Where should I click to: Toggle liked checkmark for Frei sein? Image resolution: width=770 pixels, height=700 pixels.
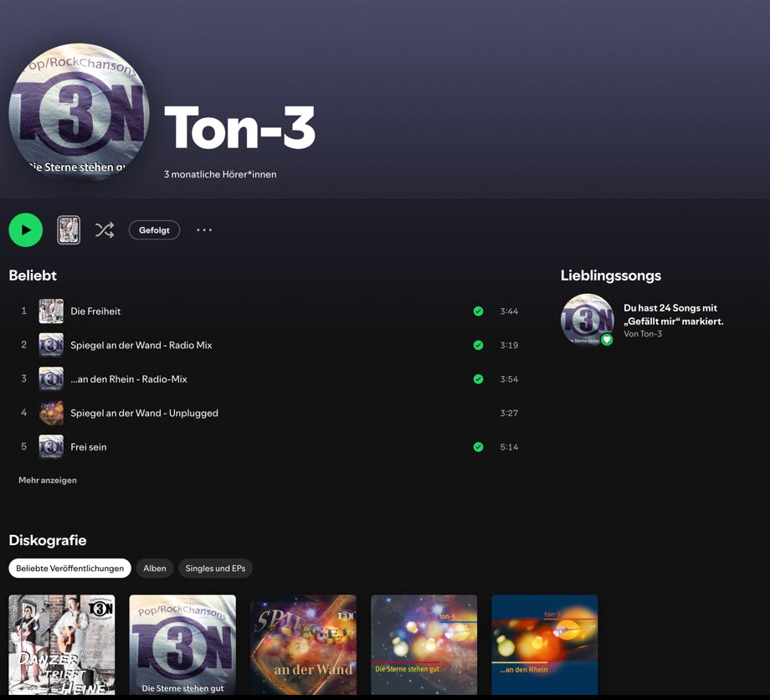coord(478,447)
